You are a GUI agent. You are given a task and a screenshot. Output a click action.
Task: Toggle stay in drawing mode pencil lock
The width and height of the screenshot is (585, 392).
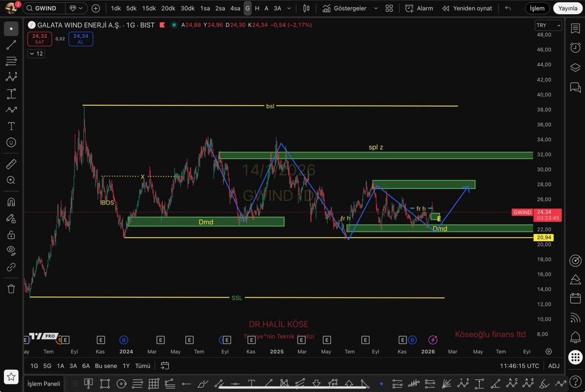(11, 218)
